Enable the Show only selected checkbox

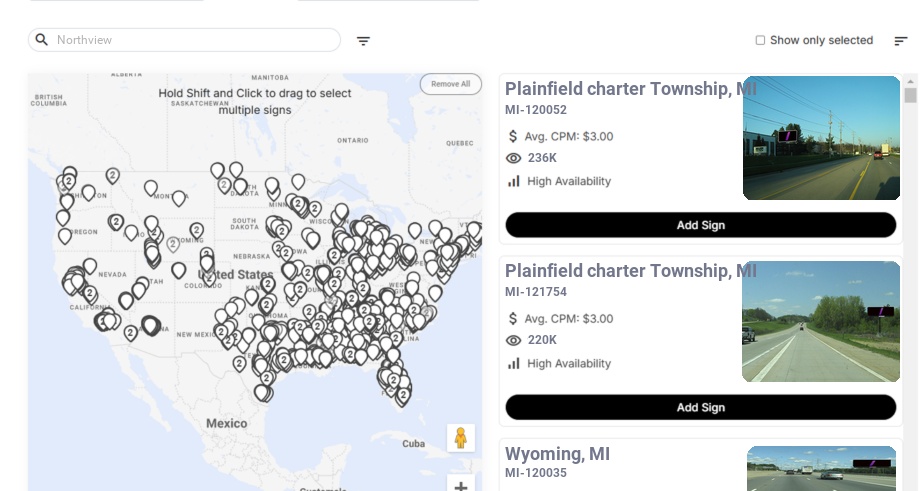[x=760, y=41]
